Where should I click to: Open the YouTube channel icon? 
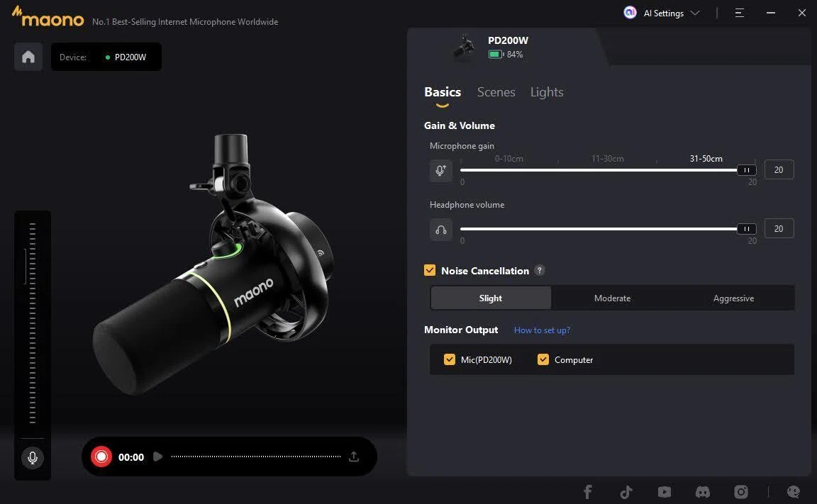(665, 491)
